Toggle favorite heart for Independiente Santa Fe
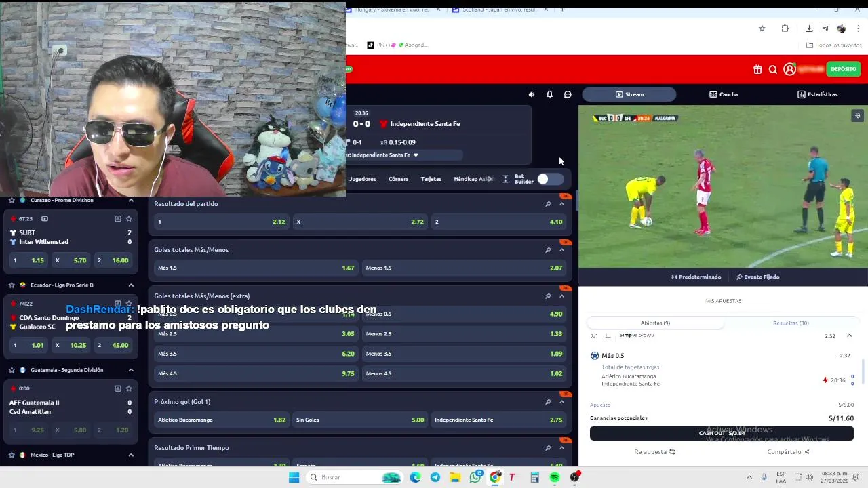868x488 pixels. click(416, 155)
